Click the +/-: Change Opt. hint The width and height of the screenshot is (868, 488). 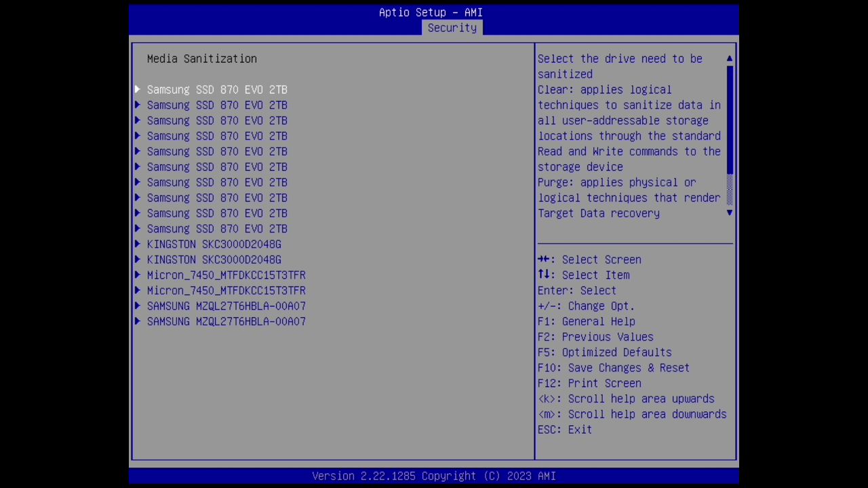pos(587,306)
